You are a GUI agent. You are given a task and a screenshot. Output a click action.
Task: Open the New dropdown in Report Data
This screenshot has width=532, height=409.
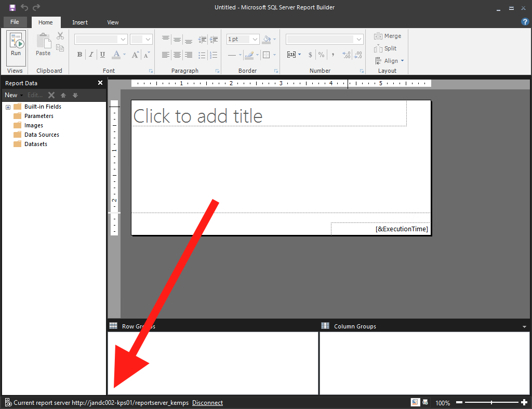click(x=12, y=95)
